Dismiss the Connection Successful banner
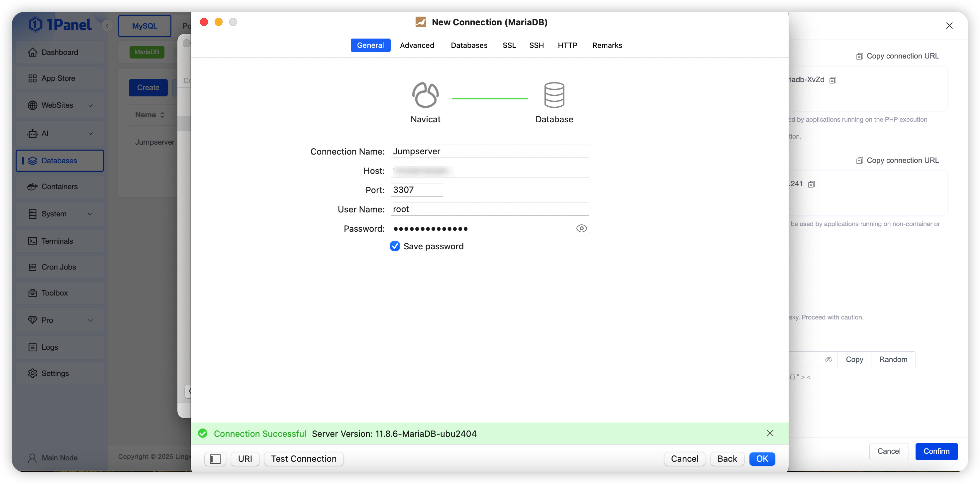This screenshot has width=980, height=484. [x=770, y=433]
